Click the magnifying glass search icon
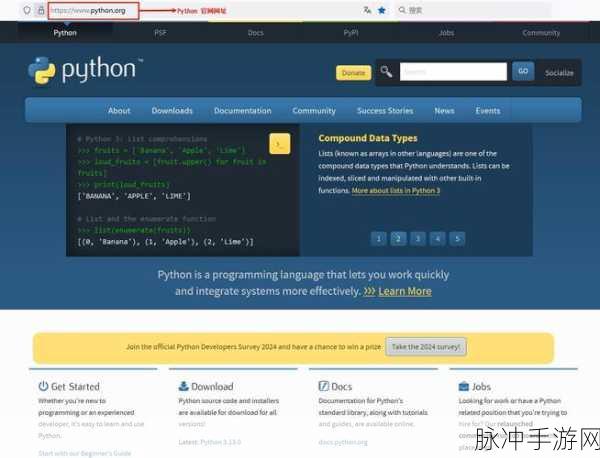The image size is (600, 458). point(386,72)
